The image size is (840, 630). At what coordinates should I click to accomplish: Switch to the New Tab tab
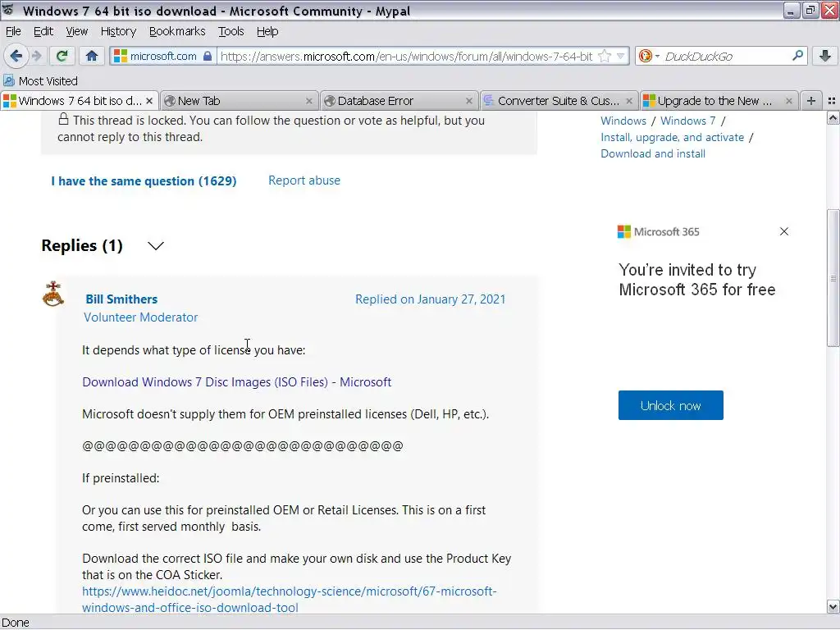click(x=239, y=101)
